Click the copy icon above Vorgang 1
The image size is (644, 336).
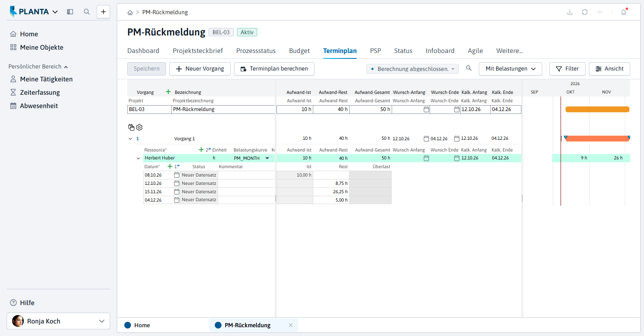131,127
